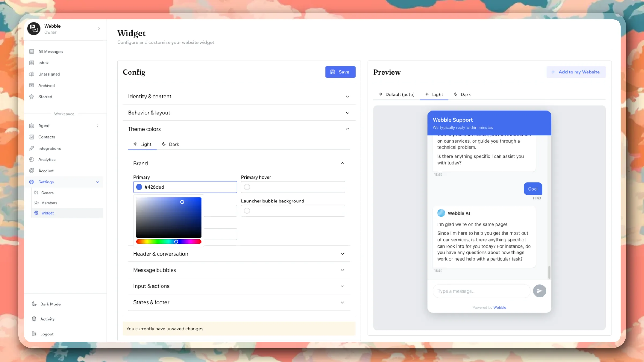The width and height of the screenshot is (644, 362).
Task: Click the Integrations plug icon
Action: pos(32,148)
